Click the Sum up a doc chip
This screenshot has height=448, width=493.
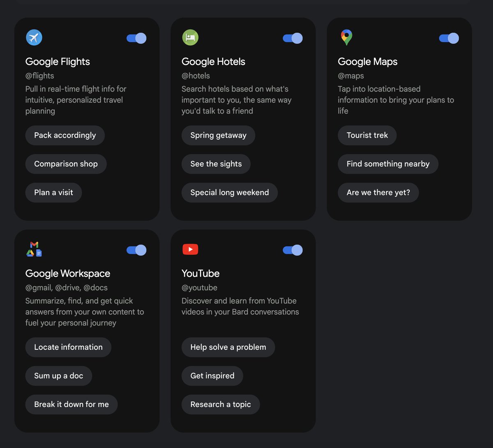(59, 376)
